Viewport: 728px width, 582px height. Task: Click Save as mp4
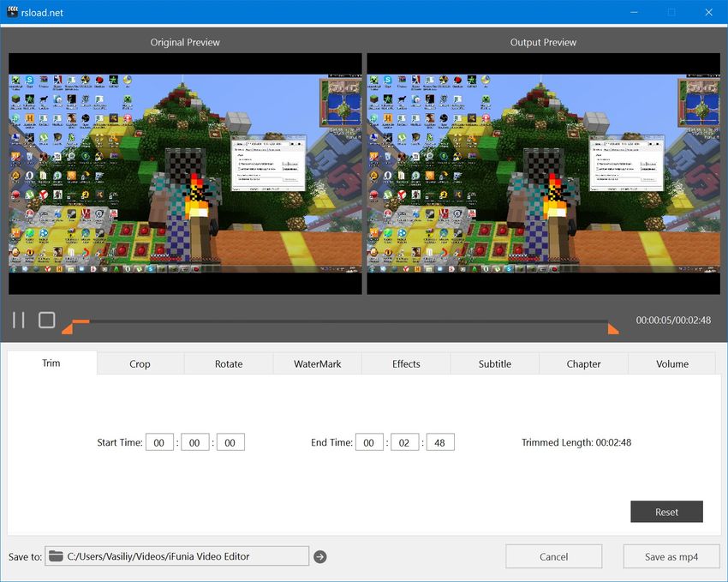[671, 555]
